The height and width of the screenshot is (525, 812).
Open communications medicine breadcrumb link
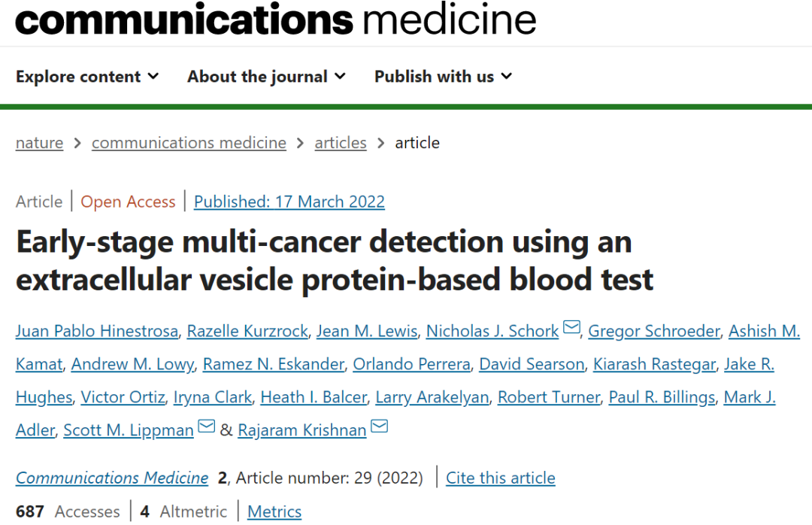(x=189, y=143)
